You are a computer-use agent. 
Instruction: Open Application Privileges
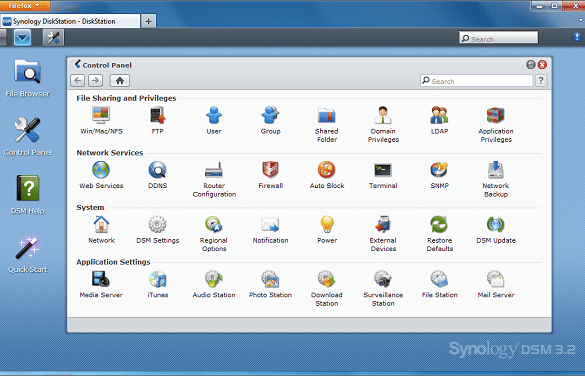[x=496, y=115]
